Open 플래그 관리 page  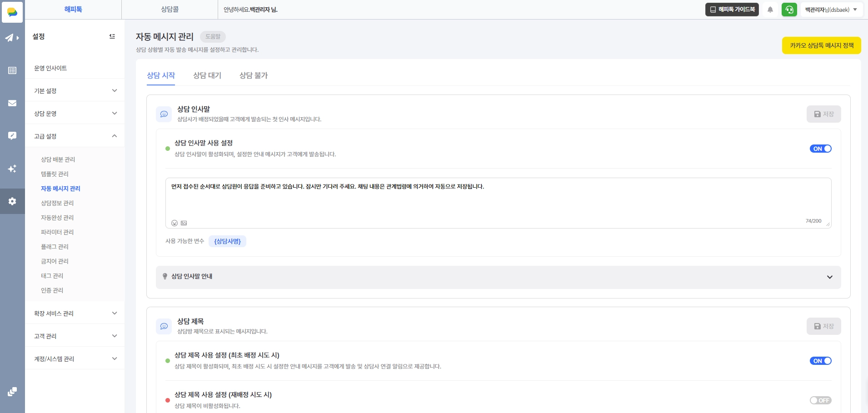tap(55, 247)
